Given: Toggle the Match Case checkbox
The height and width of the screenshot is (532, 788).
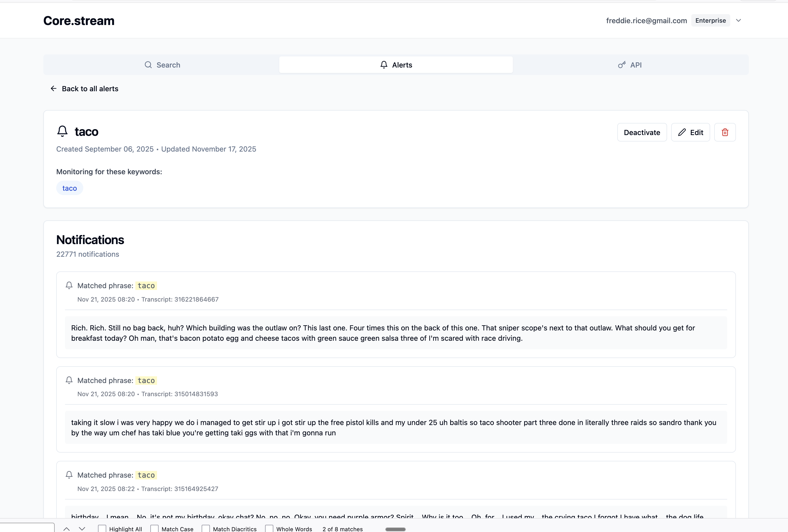Looking at the screenshot, I should 155,528.
